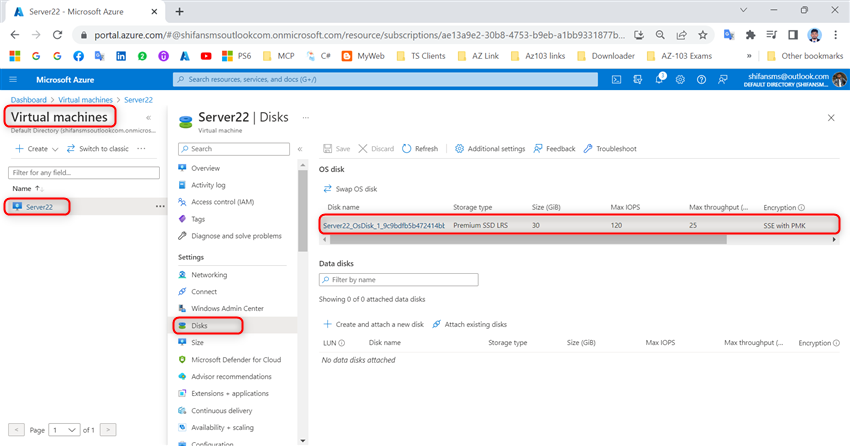
Task: Open Diagnose and solve problems
Action: (236, 236)
